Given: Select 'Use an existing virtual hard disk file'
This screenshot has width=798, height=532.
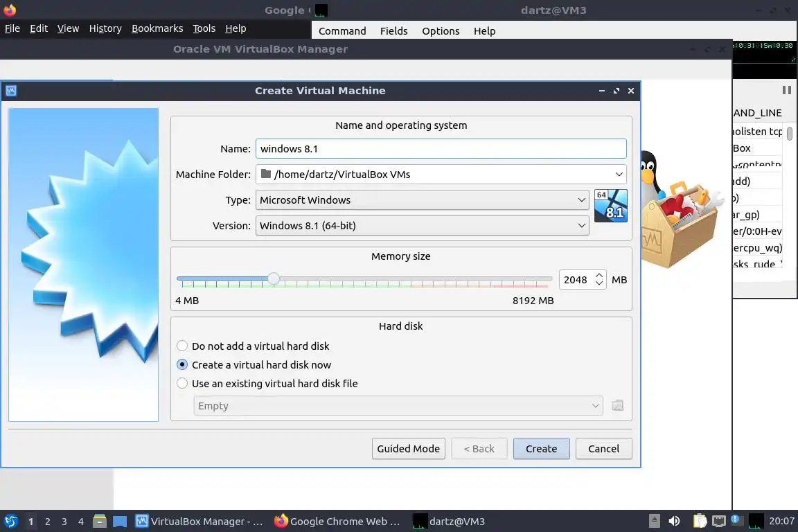Looking at the screenshot, I should point(267,384).
